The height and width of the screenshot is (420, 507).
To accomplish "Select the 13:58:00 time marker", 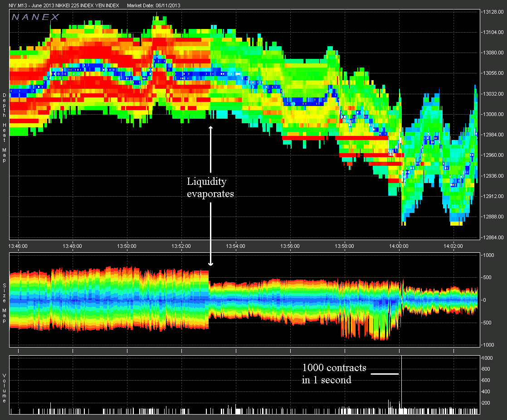I will pyautogui.click(x=345, y=246).
